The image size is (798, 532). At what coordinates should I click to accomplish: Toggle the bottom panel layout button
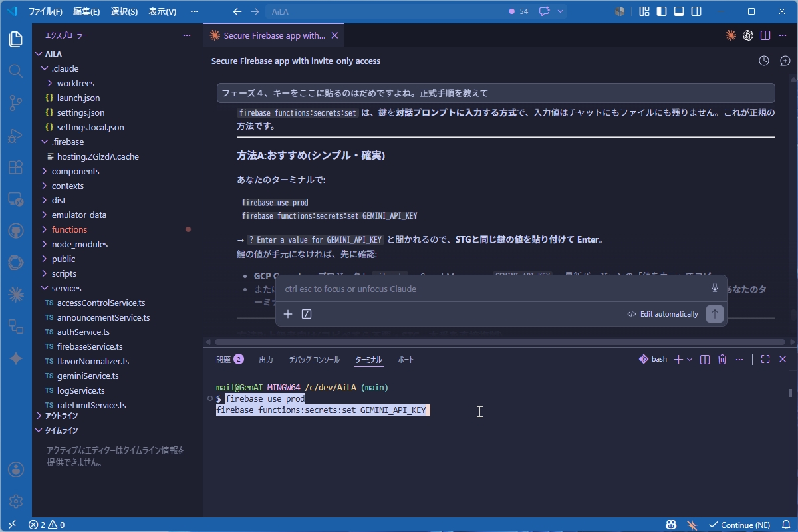679,11
